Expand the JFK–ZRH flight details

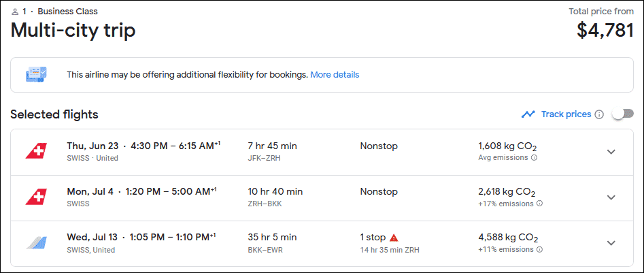click(611, 151)
